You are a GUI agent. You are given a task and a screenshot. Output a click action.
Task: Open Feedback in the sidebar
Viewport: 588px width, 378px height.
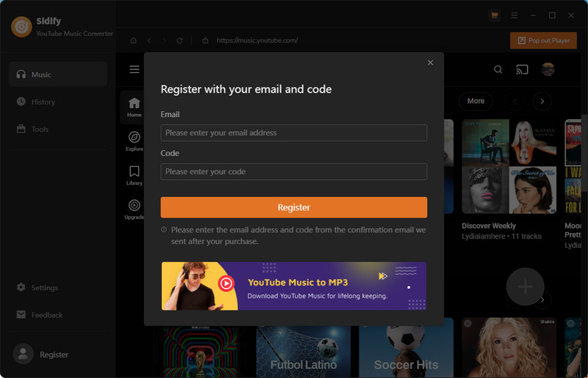point(58,315)
